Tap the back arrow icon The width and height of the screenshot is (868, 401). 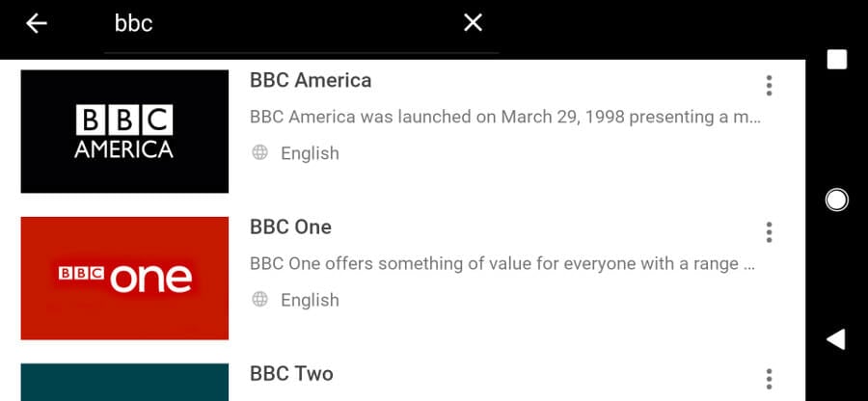[x=37, y=23]
